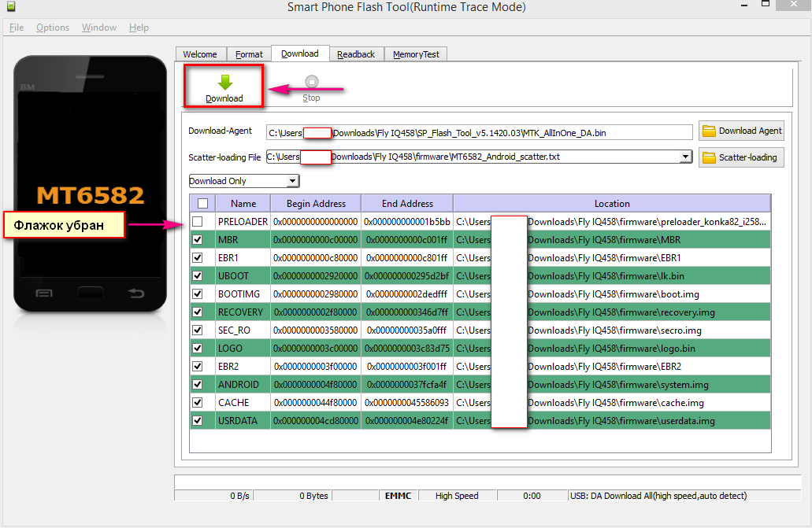Uncheck the EBR2 row checkbox
Viewport: 812px width, 528px height.
198,367
